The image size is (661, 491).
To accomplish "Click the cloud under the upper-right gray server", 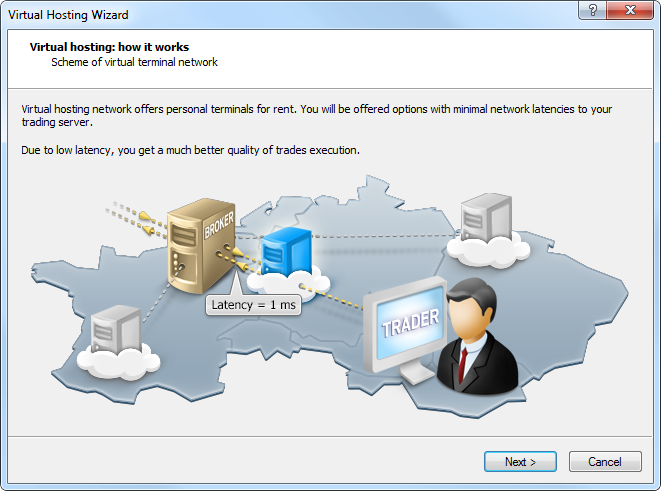I will (x=488, y=250).
